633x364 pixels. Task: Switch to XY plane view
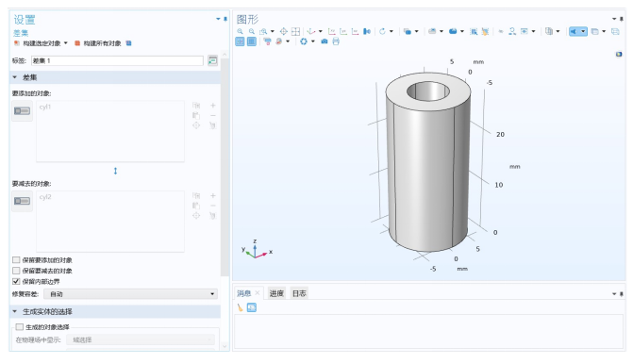tap(332, 31)
